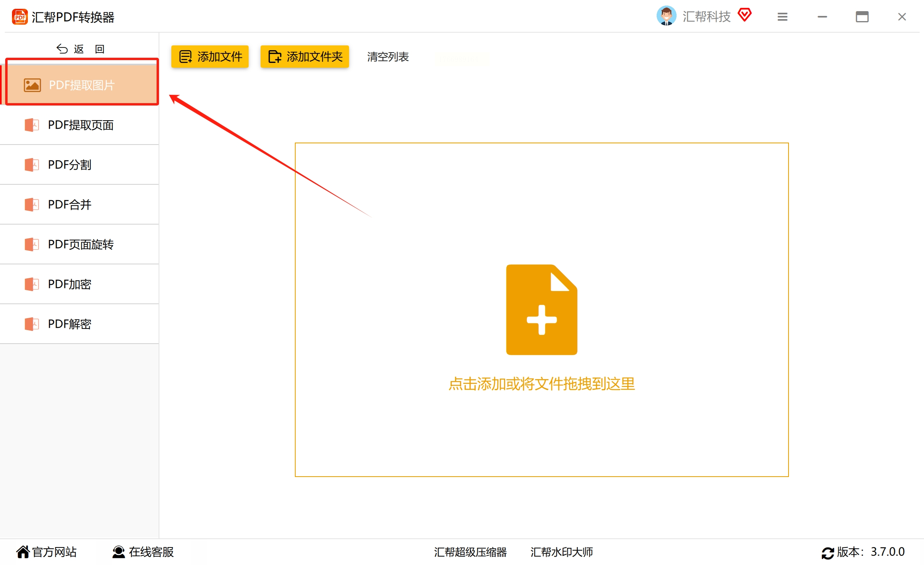Open PDF提取页面 in the sidebar
Image resolution: width=924 pixels, height=565 pixels.
pyautogui.click(x=80, y=125)
